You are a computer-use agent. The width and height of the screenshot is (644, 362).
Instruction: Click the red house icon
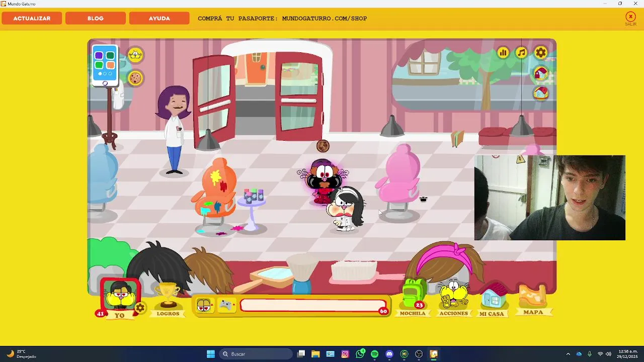point(541,74)
